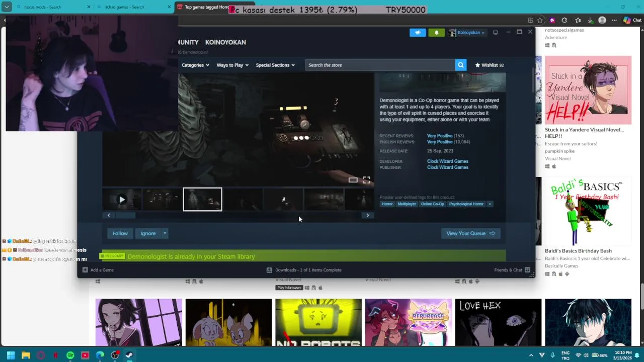The height and width of the screenshot is (362, 644).
Task: Focus the 'Search the store' field
Action: coord(380,65)
